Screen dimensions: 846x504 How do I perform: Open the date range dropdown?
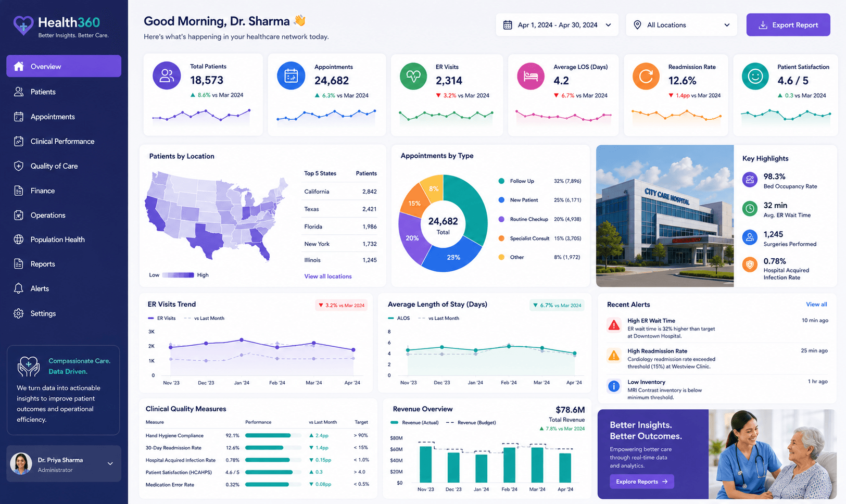click(557, 25)
